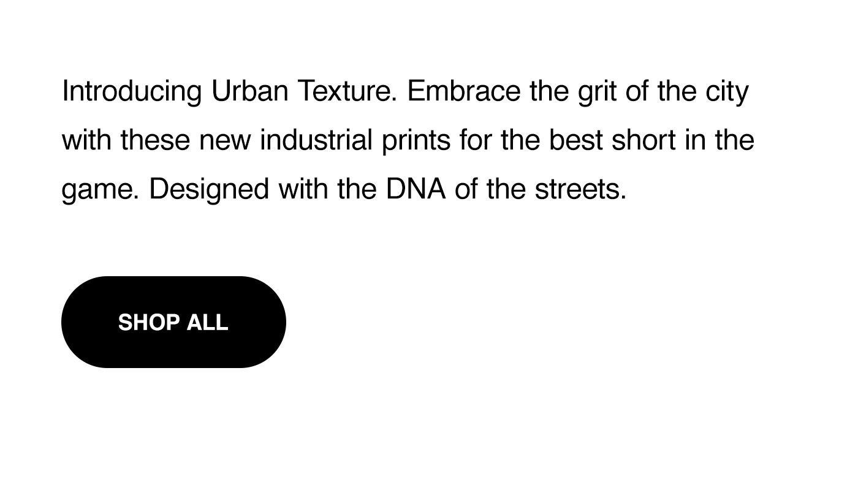Click the word "industrial" in the second line
This screenshot has height=504, width=858.
point(316,140)
